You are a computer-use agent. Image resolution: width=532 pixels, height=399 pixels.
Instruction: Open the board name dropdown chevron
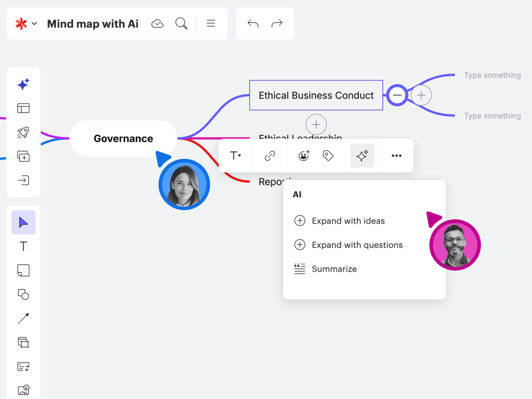(34, 23)
